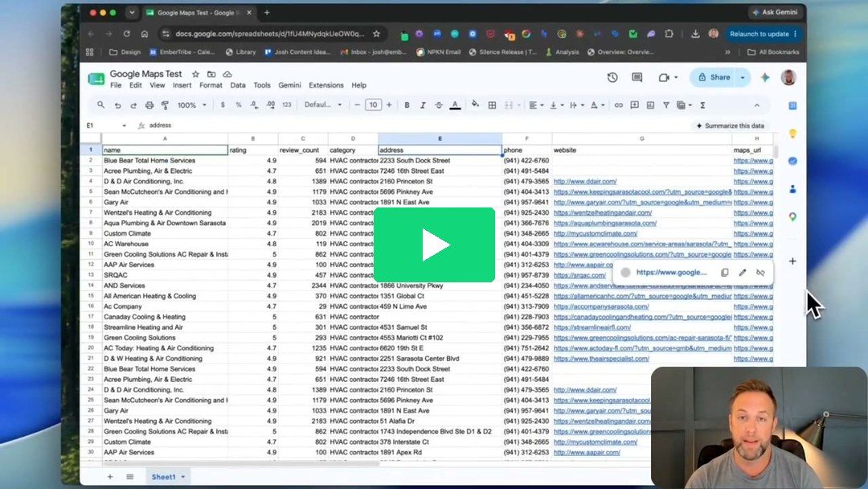868x489 pixels.
Task: Open the functions sigma menu
Action: tap(702, 105)
